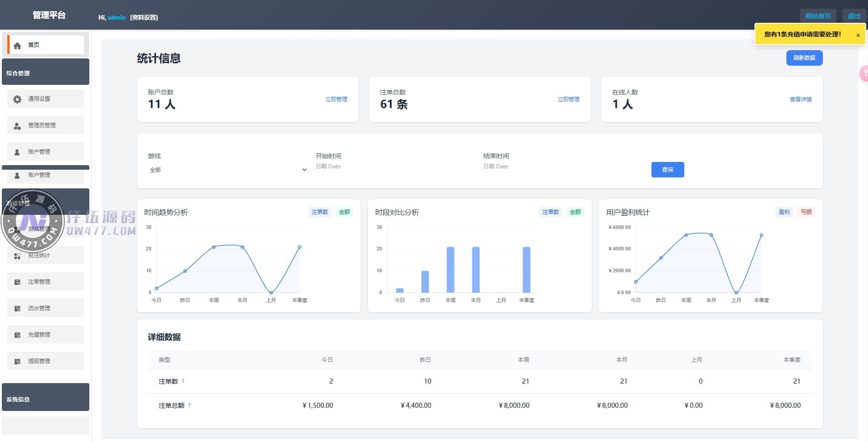Click the gear icon for 通用设置
The image size is (868, 442).
17,99
